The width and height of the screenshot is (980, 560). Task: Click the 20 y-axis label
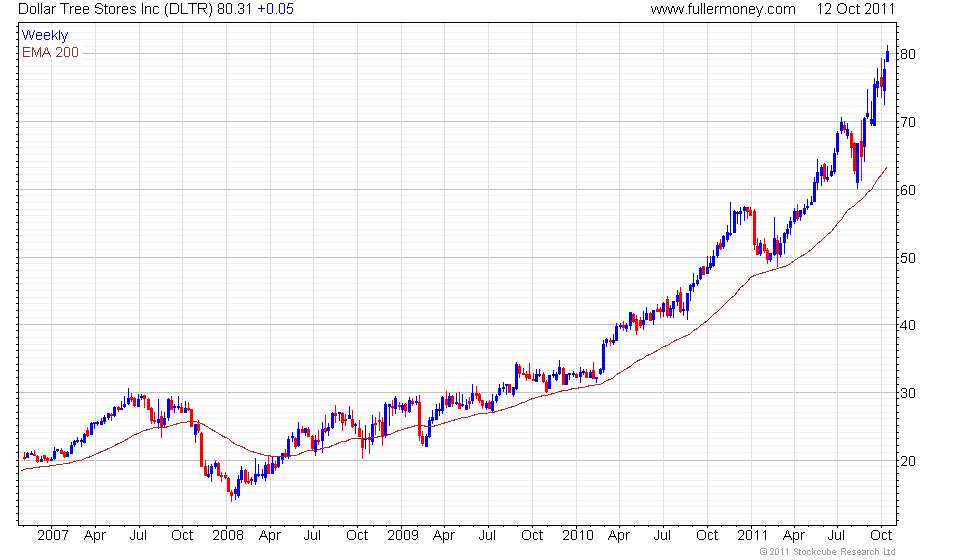click(908, 461)
